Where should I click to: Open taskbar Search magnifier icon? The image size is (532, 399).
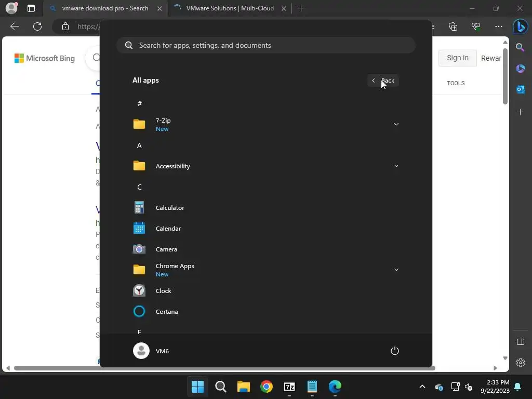click(220, 387)
